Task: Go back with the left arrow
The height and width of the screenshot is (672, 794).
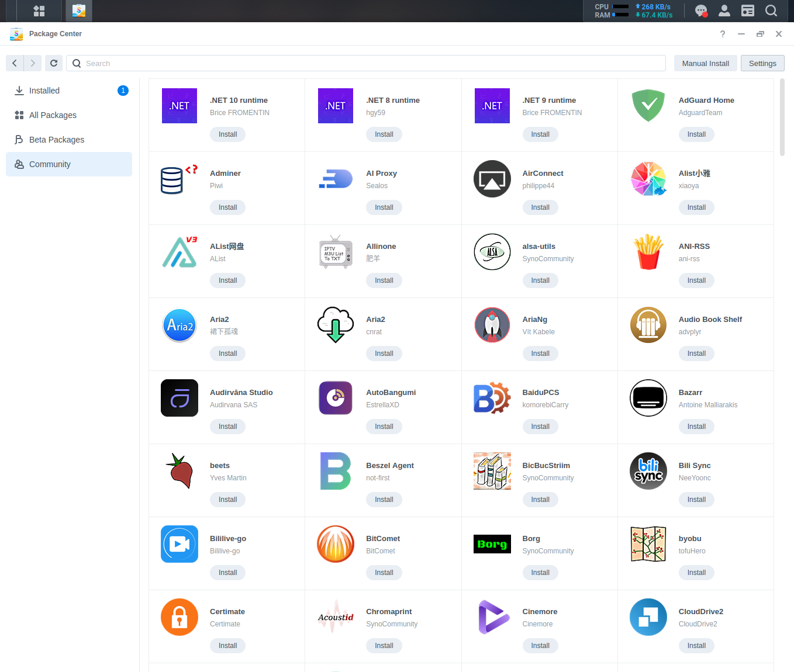Action: click(x=15, y=63)
